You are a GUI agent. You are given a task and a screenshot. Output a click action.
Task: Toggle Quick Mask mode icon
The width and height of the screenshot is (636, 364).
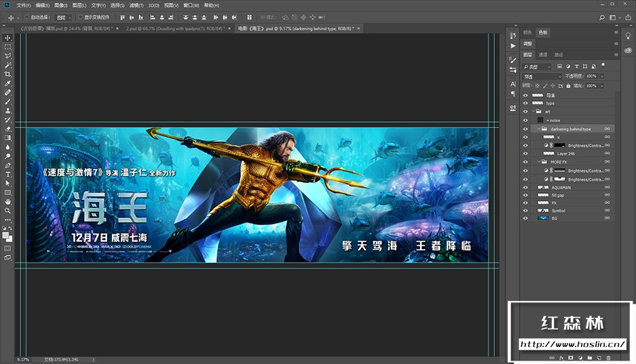point(7,248)
